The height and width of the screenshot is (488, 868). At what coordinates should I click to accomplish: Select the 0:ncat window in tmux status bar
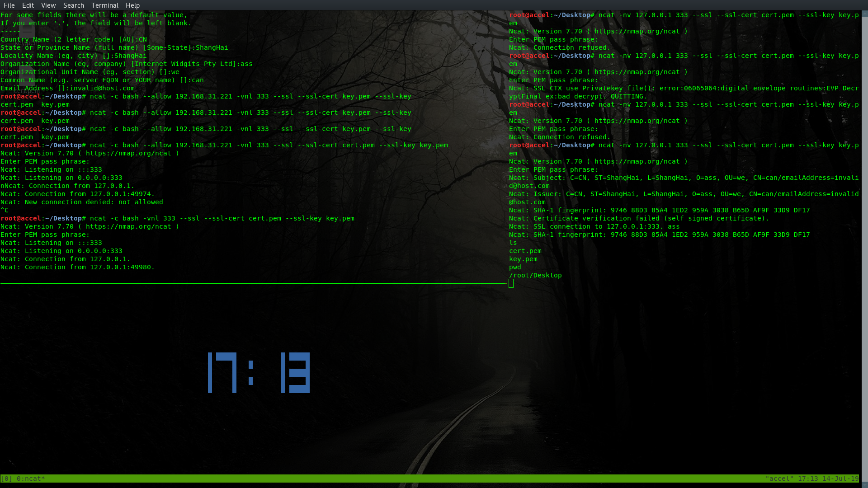click(x=30, y=479)
